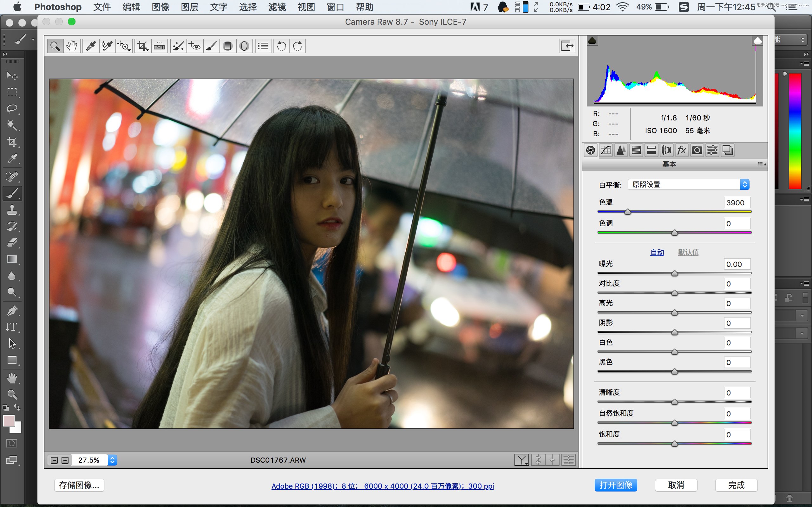Open the Lens Corrections panel tab

point(666,150)
